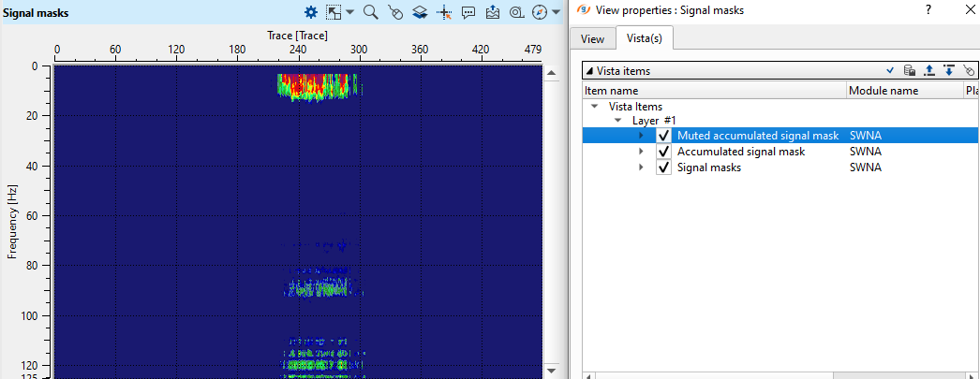Collapse the Vista items section triangle
This screenshot has height=379, width=980.
pyautogui.click(x=589, y=70)
